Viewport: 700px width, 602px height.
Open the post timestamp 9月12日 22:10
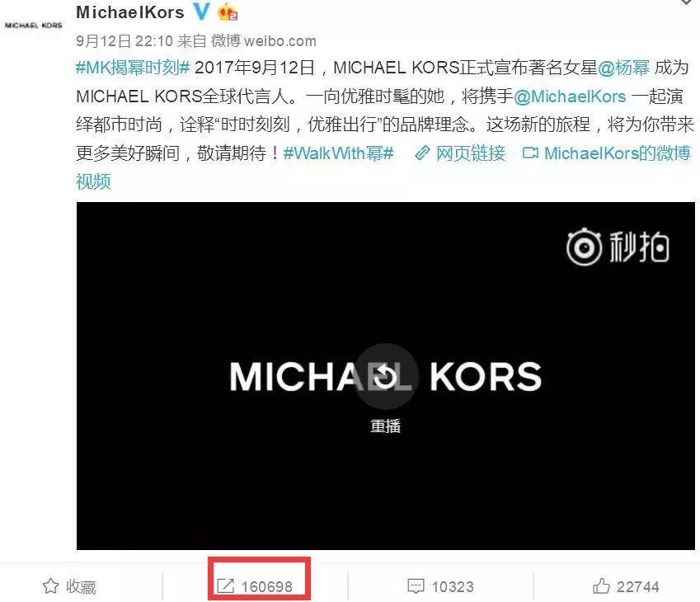[x=124, y=41]
